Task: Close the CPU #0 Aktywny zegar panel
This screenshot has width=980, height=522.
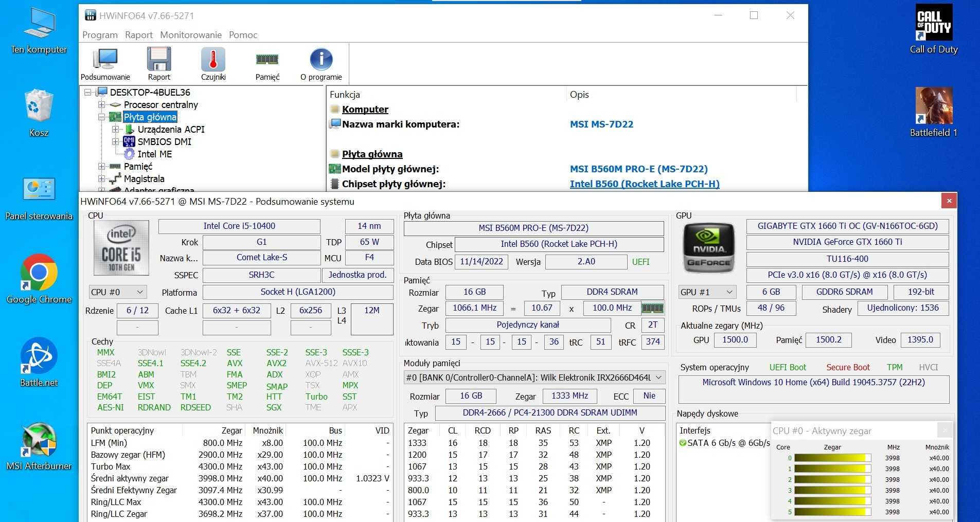Action: 945,430
